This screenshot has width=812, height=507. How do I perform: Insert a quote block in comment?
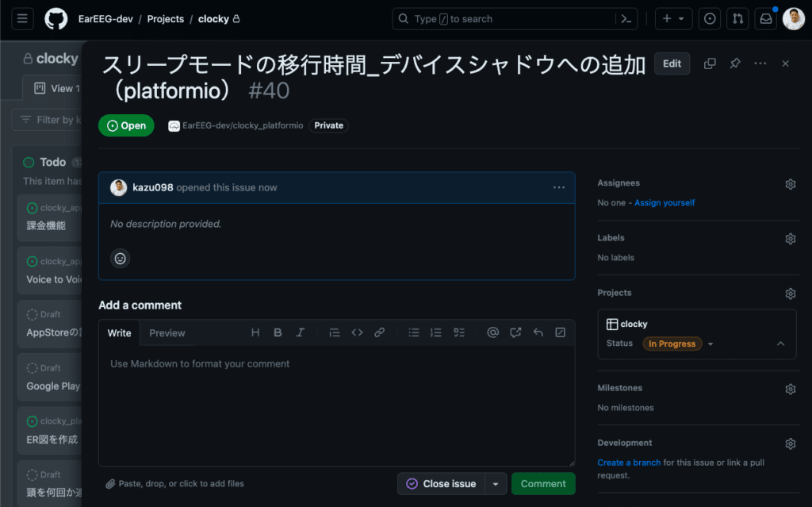coord(335,332)
